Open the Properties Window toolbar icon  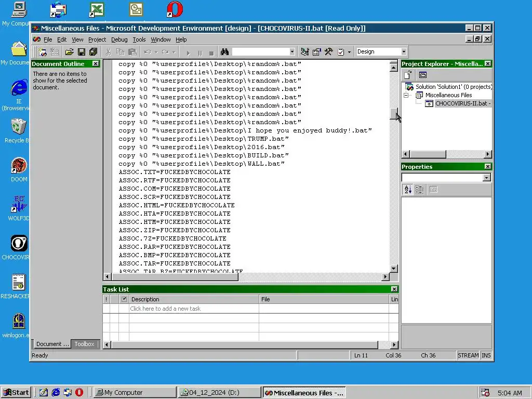tap(316, 52)
